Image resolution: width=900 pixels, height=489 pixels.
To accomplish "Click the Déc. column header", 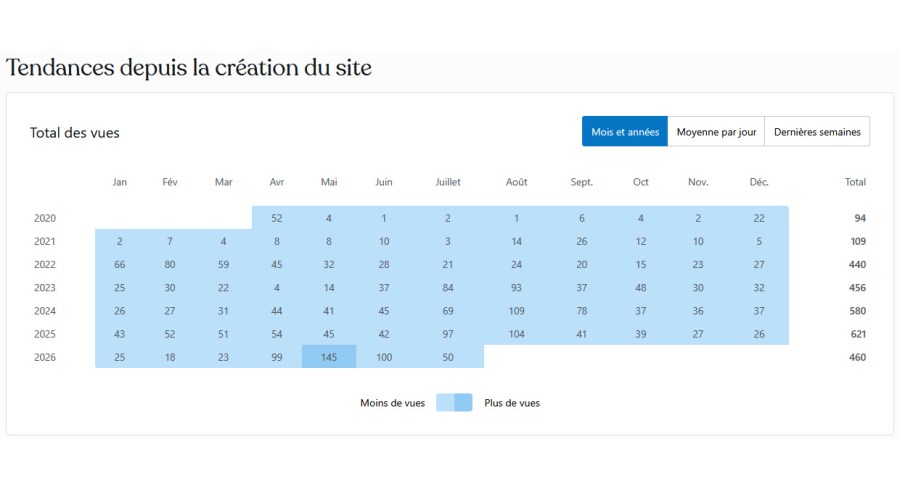I will (x=759, y=182).
